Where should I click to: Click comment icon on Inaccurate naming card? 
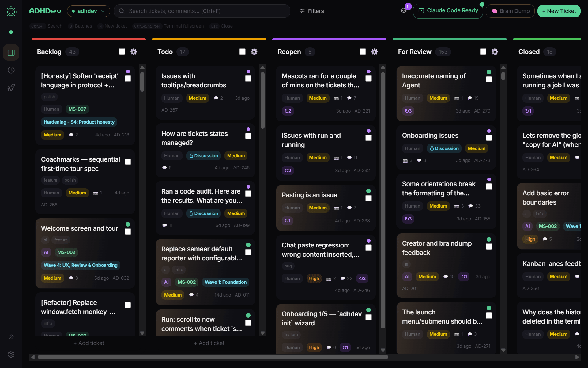pyautogui.click(x=469, y=98)
